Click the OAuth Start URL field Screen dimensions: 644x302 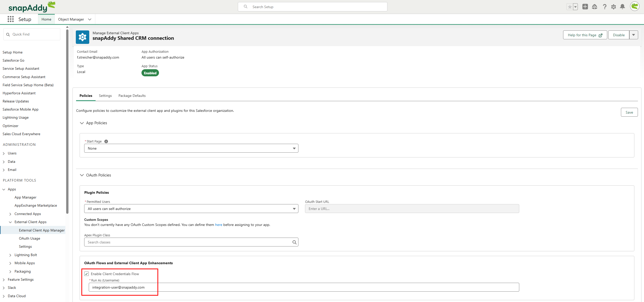[412, 209]
